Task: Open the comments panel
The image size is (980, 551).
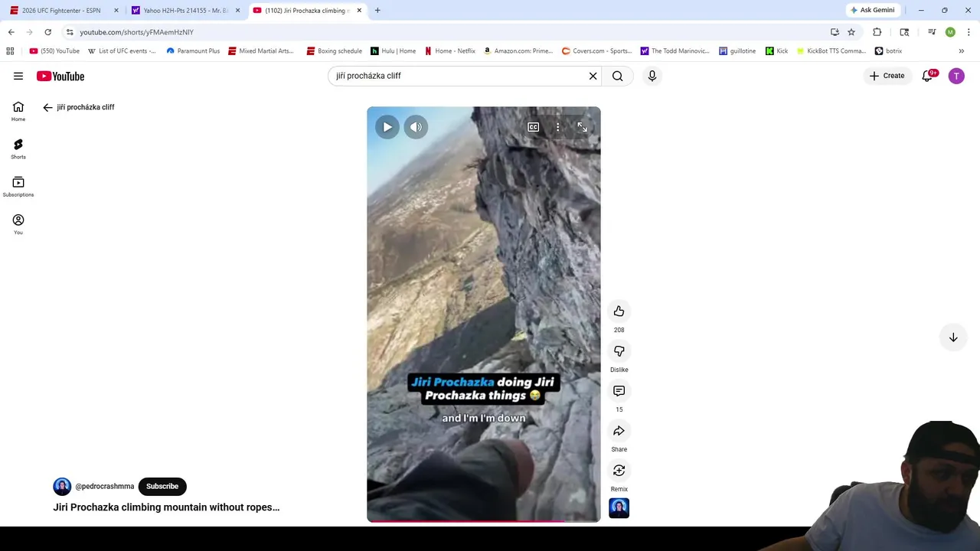Action: (619, 390)
